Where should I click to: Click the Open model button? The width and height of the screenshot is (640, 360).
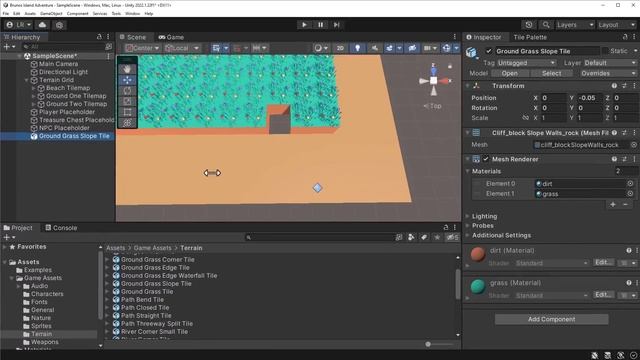point(509,73)
